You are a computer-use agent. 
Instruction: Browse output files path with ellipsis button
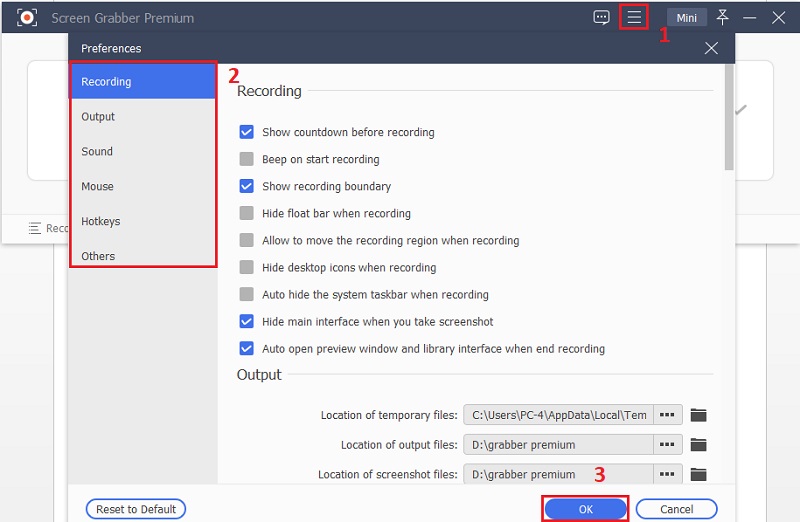pyautogui.click(x=667, y=445)
